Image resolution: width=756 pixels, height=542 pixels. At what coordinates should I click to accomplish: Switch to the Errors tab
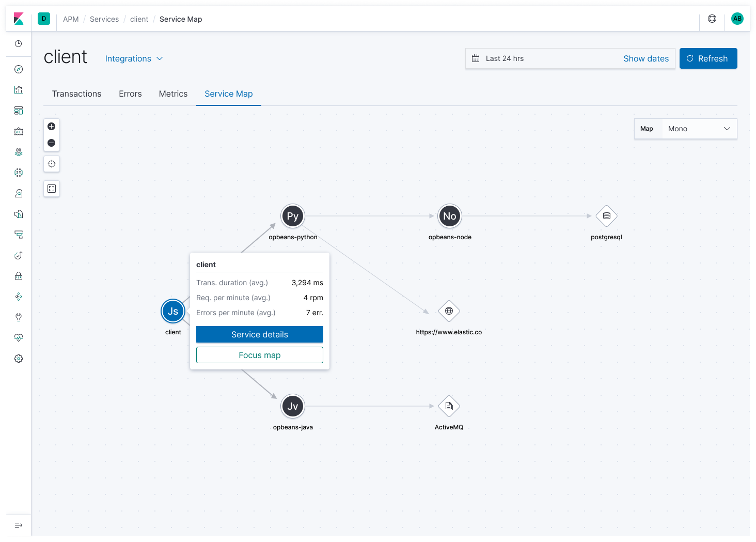(x=130, y=94)
